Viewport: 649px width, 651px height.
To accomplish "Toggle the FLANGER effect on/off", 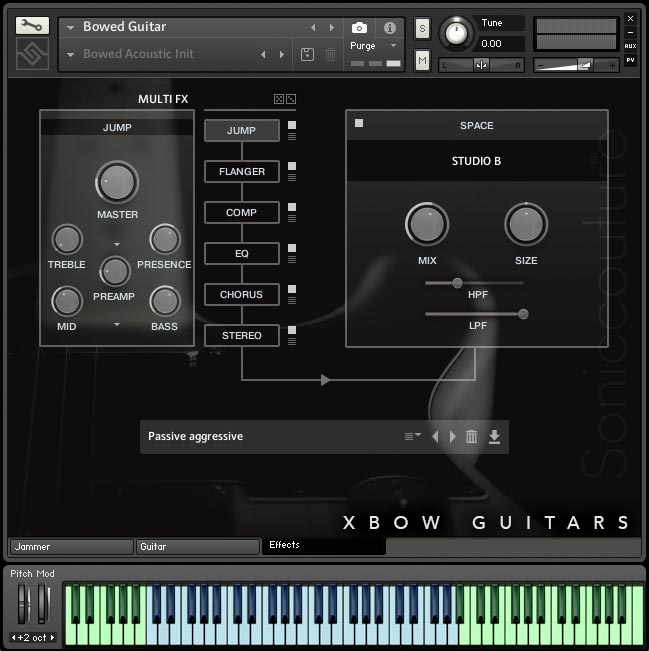I will (x=292, y=166).
